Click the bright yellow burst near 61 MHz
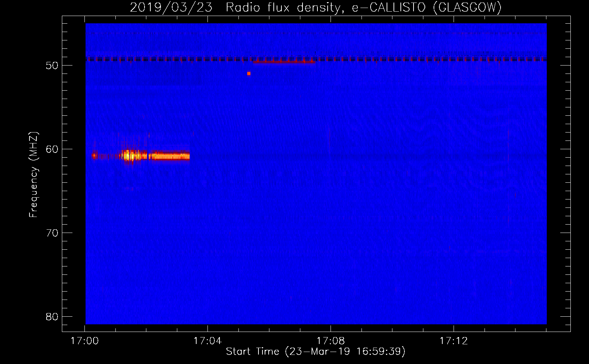The image size is (589, 364). [131, 156]
